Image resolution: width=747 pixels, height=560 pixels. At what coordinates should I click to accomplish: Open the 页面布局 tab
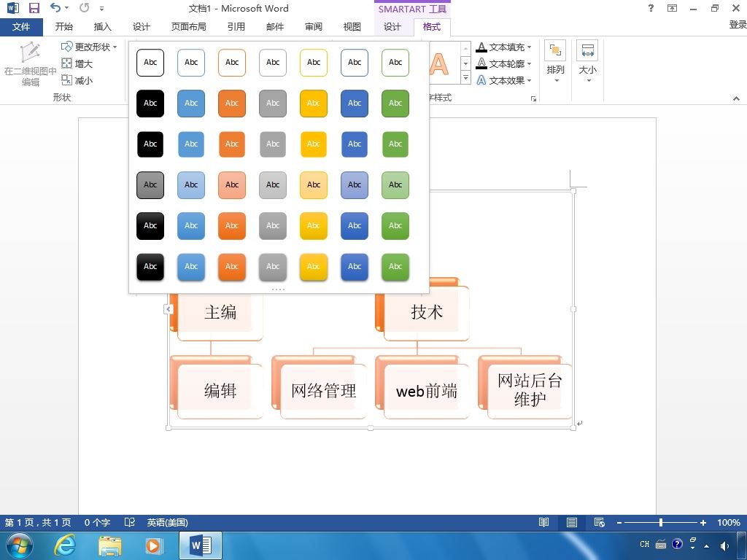189,27
